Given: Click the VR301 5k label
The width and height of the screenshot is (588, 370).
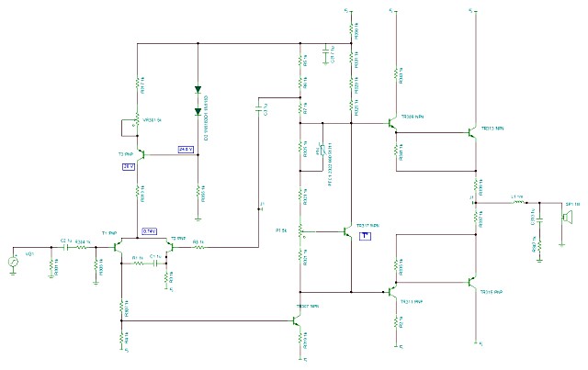Looking at the screenshot, I should click(152, 120).
